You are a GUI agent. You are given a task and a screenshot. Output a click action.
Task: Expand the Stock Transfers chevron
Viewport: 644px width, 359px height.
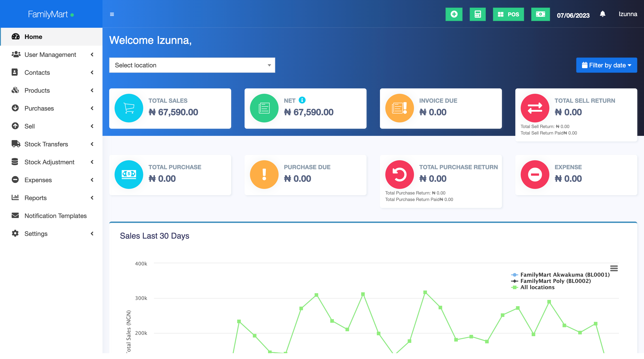click(x=92, y=144)
